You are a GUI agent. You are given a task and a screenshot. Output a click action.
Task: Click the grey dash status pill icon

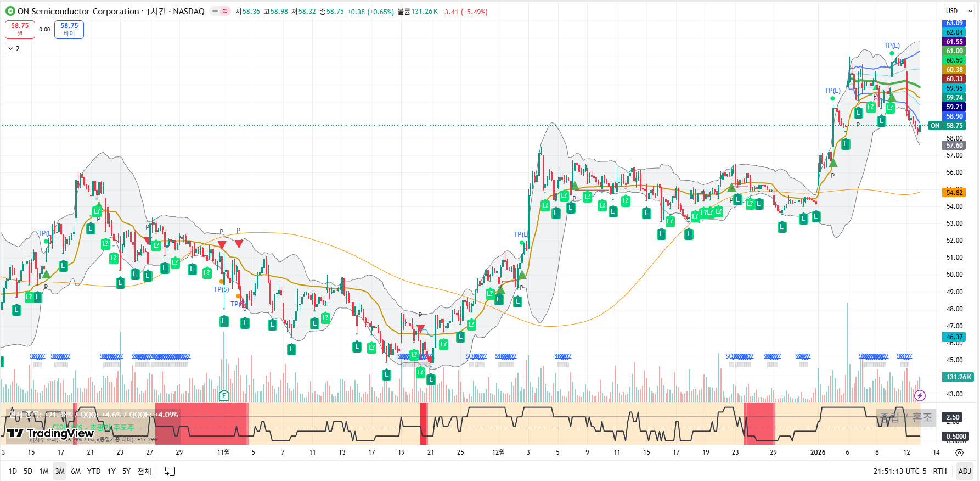pyautogui.click(x=215, y=11)
